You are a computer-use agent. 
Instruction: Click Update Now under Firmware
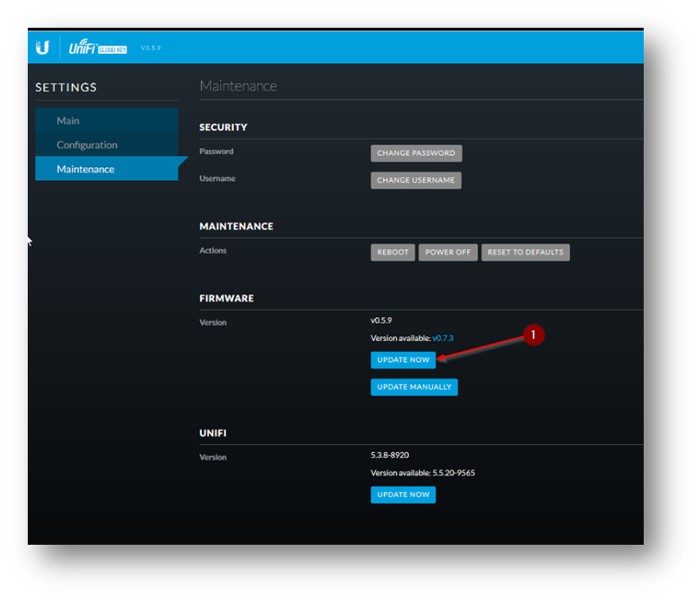[403, 360]
